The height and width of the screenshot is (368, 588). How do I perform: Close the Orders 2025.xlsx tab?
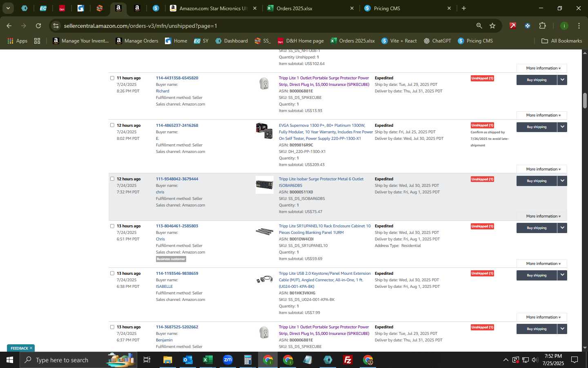(352, 8)
